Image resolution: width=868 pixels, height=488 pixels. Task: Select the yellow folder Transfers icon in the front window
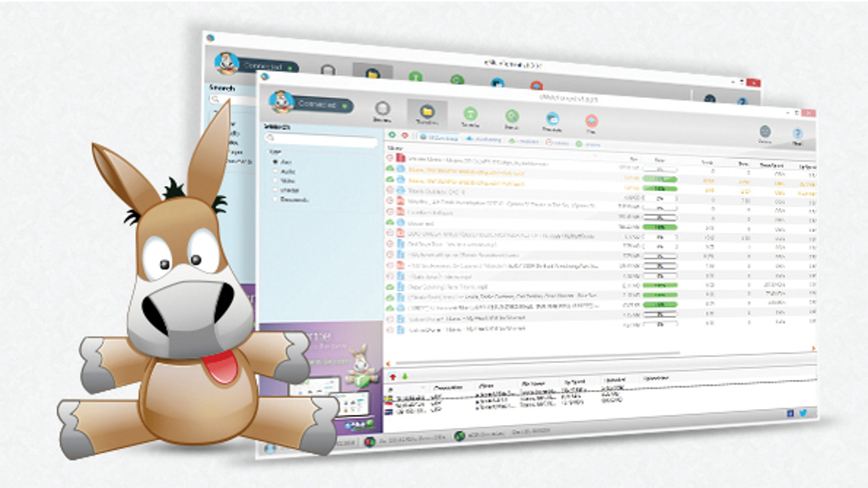426,112
